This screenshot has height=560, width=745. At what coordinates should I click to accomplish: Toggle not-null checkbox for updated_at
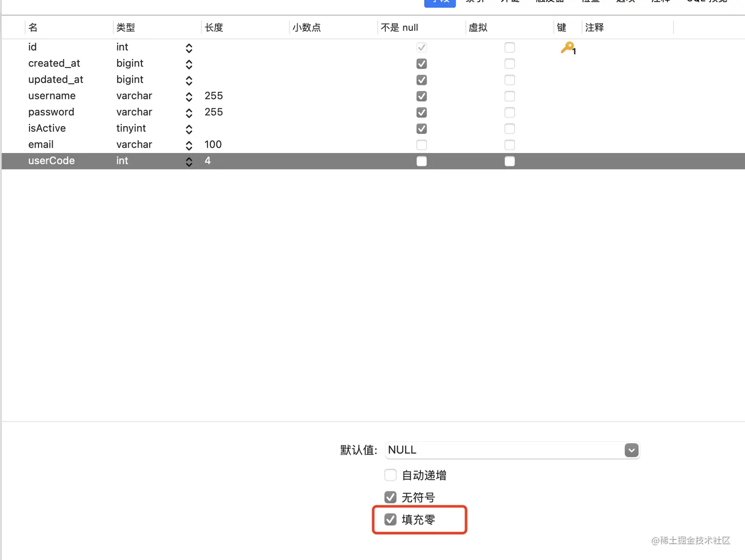coord(421,80)
